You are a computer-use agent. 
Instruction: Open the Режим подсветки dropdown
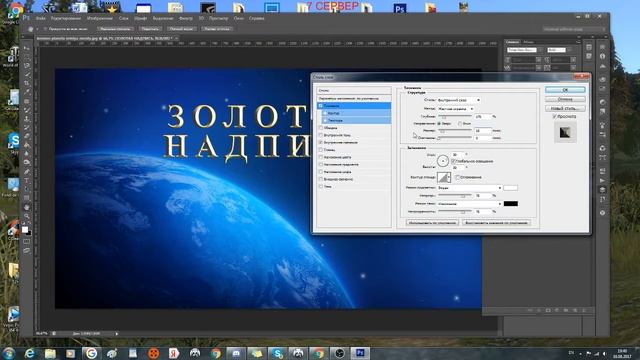(469, 188)
